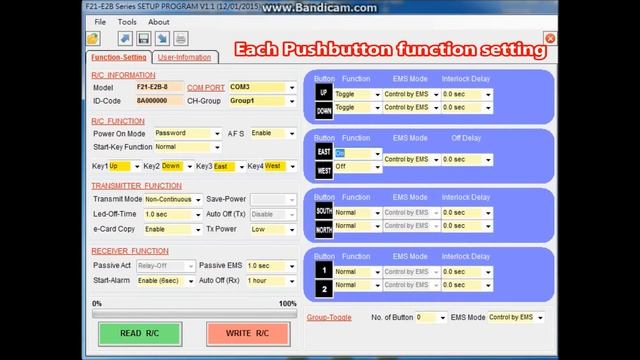This screenshot has height=360, width=640.
Task: Open the Tools menu
Action: (127, 22)
